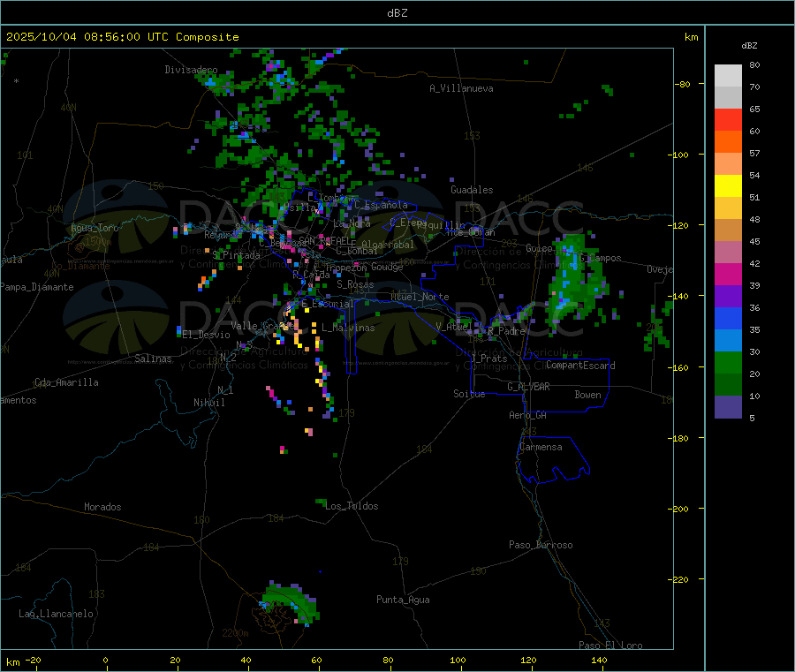Image resolution: width=795 pixels, height=672 pixels.
Task: Click the Paso_Barroso label
Action: tap(541, 545)
